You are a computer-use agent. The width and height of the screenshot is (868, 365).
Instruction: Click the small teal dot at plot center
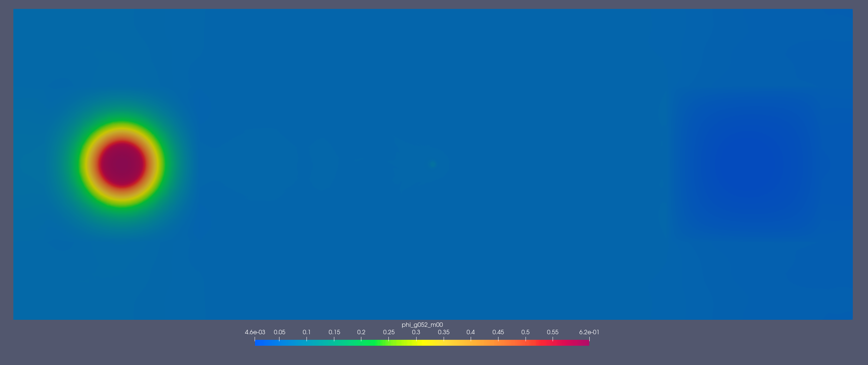pos(433,165)
